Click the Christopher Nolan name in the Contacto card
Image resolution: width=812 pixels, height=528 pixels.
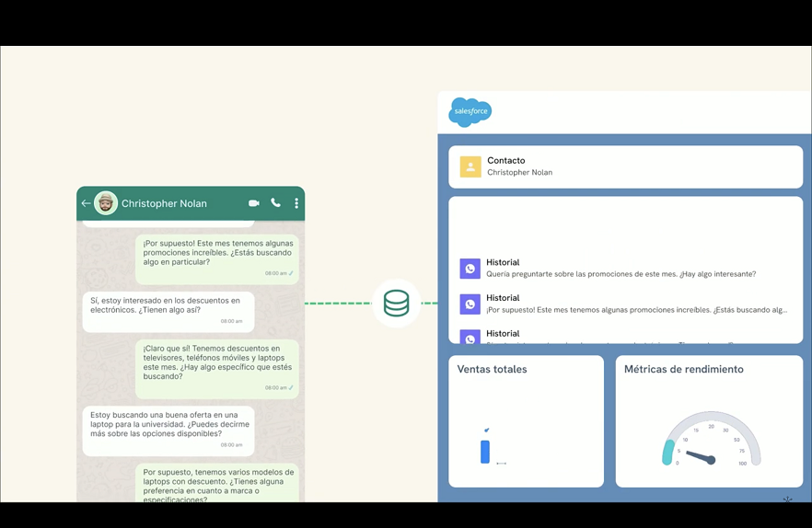(x=519, y=173)
